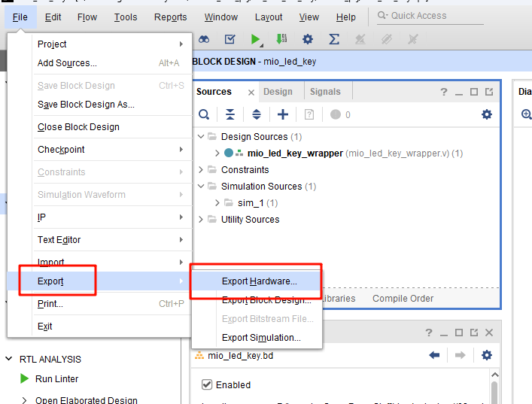Run with the green play toolbar icon
Screen dimensions: 532x404
point(255,39)
